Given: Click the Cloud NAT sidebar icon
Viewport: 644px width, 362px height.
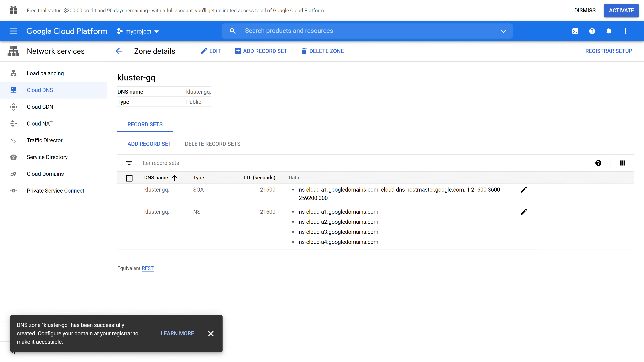Looking at the screenshot, I should pyautogui.click(x=13, y=123).
